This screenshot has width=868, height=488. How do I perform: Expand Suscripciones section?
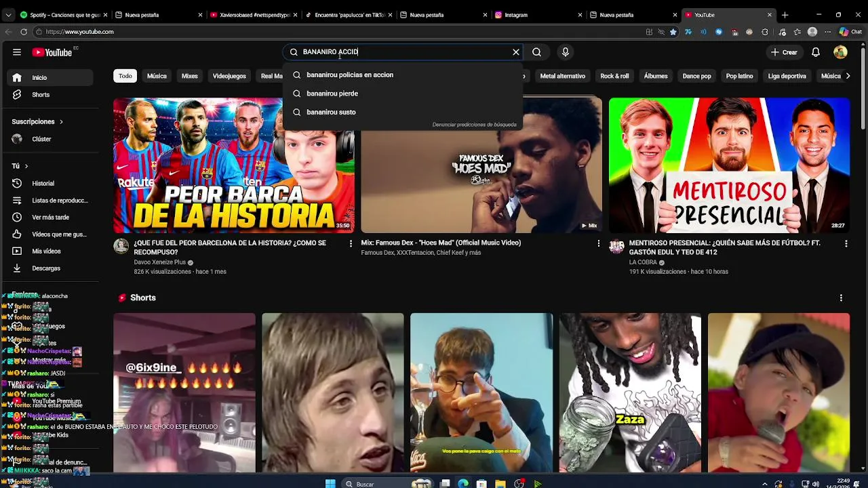[x=37, y=122]
